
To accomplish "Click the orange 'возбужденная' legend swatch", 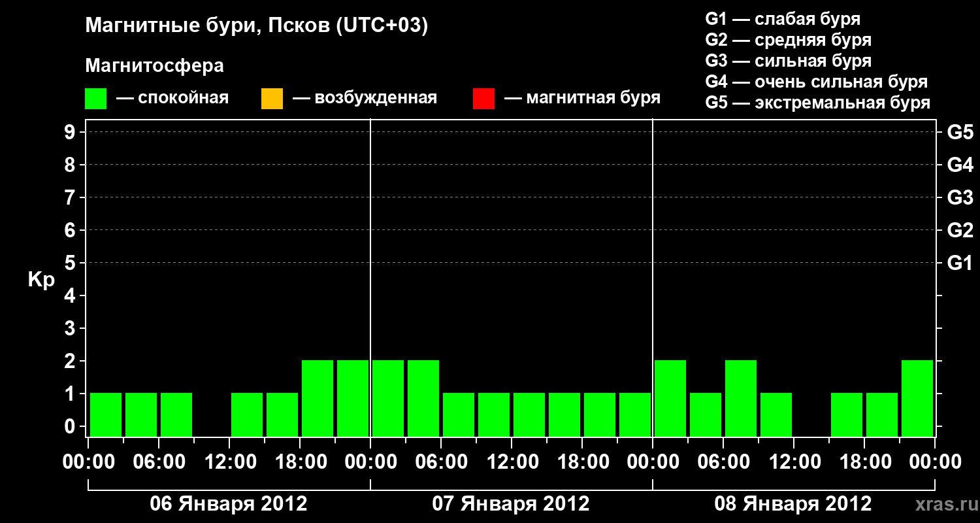I will click(272, 99).
